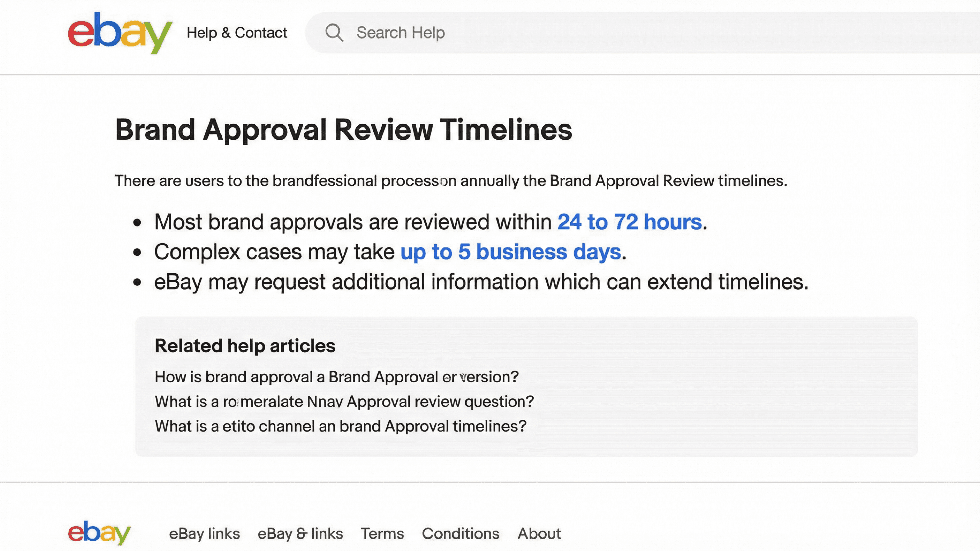The image size is (980, 551).
Task: Open the Conditions footer link
Action: tap(460, 533)
